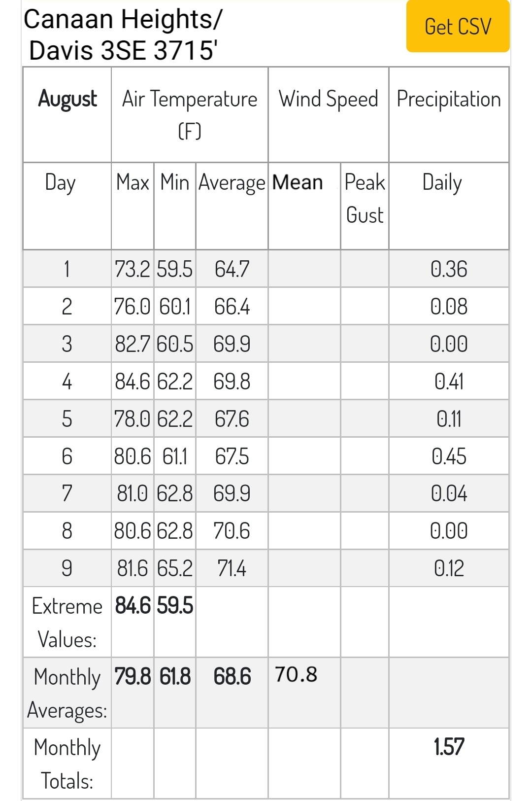Select the Monthly Averages row label
This screenshot has height=801, width=532.
pyautogui.click(x=67, y=693)
